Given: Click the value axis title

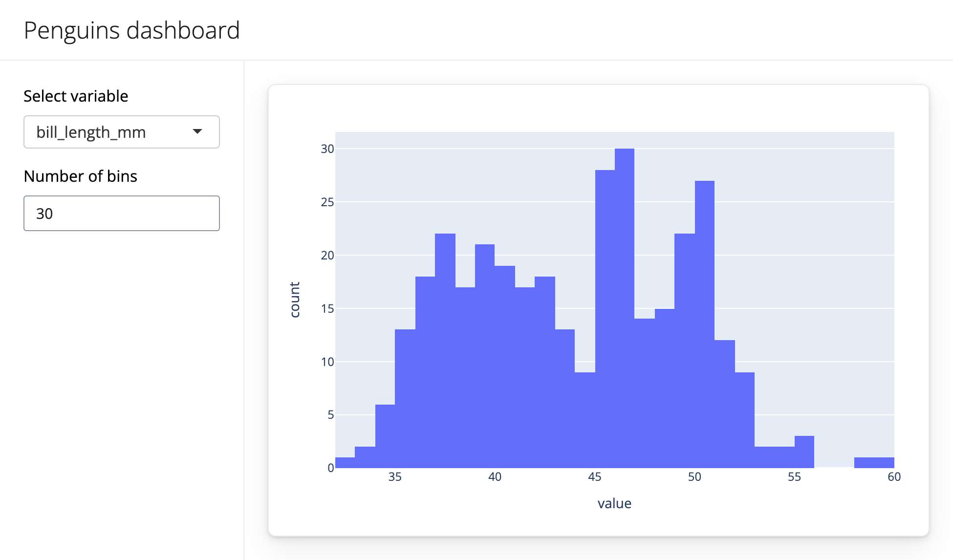Looking at the screenshot, I should [614, 503].
